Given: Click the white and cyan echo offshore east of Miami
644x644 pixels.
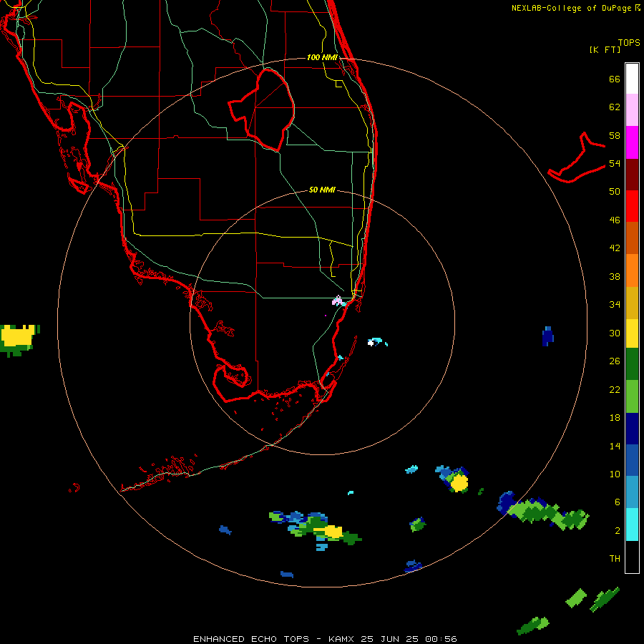Looking at the screenshot, I should [376, 342].
